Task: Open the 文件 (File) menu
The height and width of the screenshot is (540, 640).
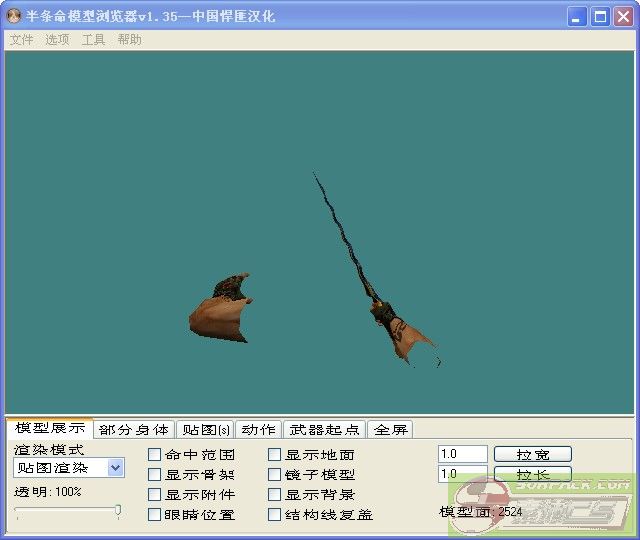Action: (x=21, y=40)
